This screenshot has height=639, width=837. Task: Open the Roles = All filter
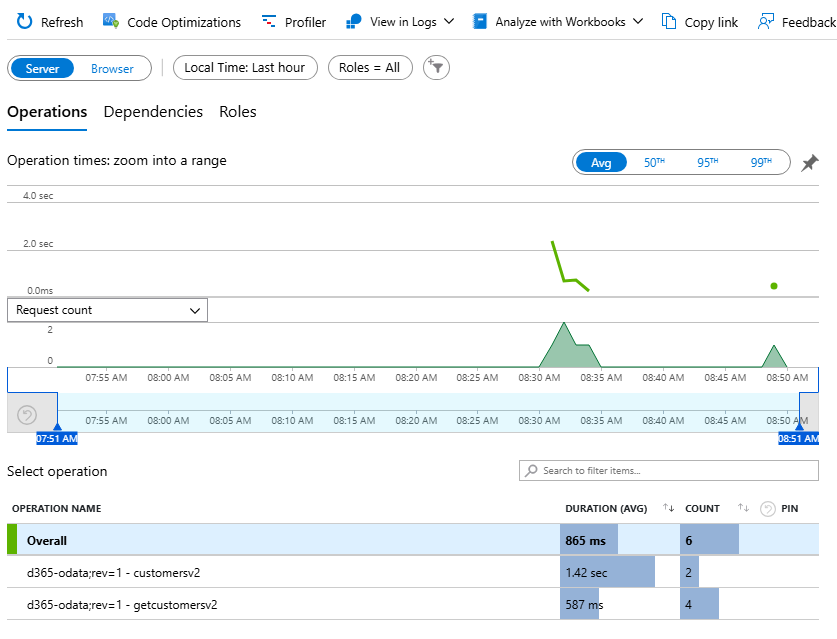[x=370, y=67]
